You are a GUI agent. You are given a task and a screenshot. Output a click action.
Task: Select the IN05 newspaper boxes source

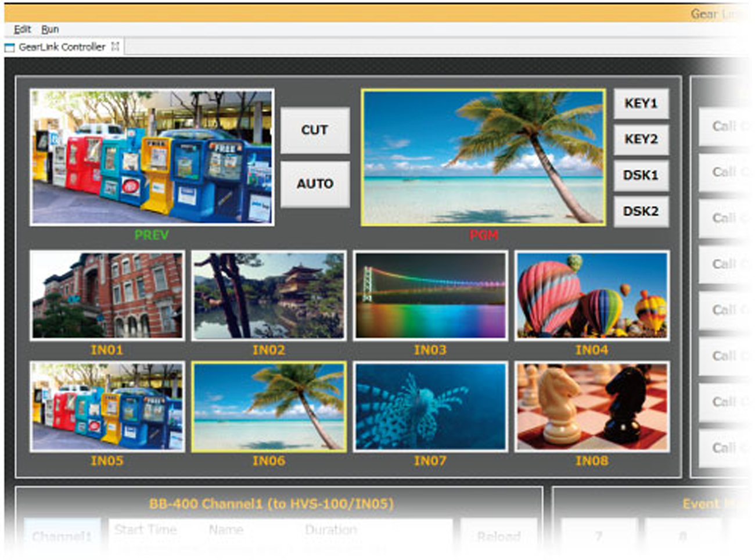point(107,407)
